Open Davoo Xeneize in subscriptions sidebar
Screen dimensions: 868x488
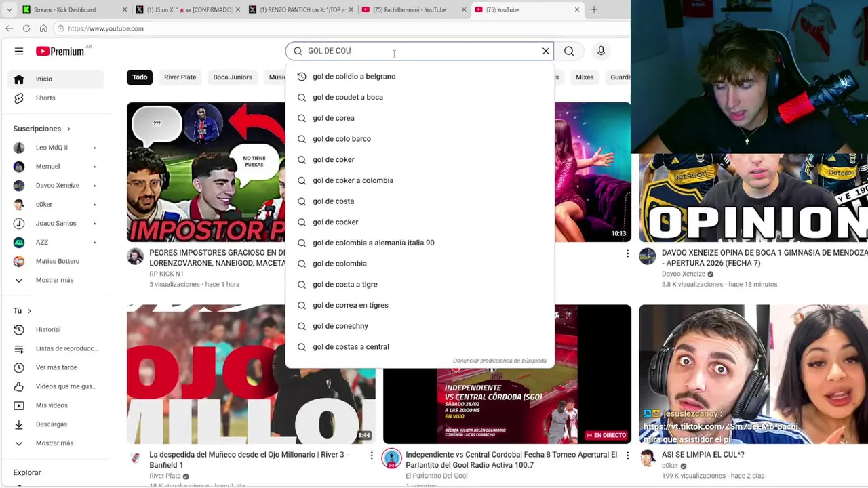[56, 185]
